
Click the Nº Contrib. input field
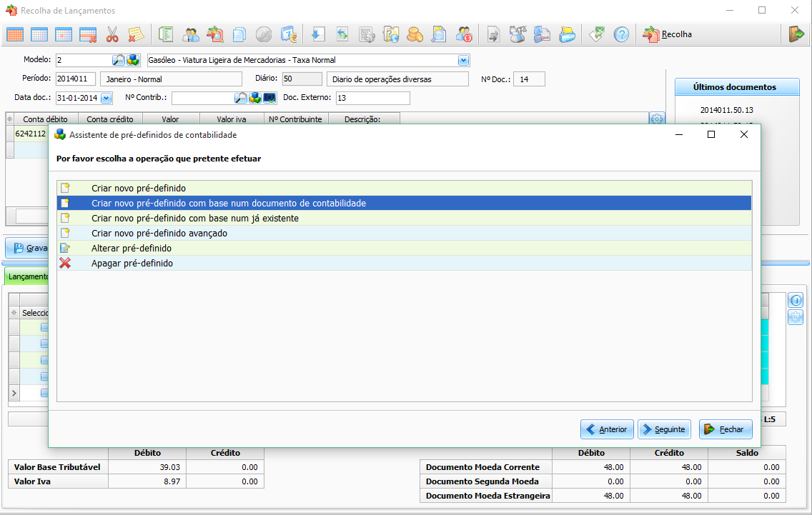pyautogui.click(x=202, y=98)
